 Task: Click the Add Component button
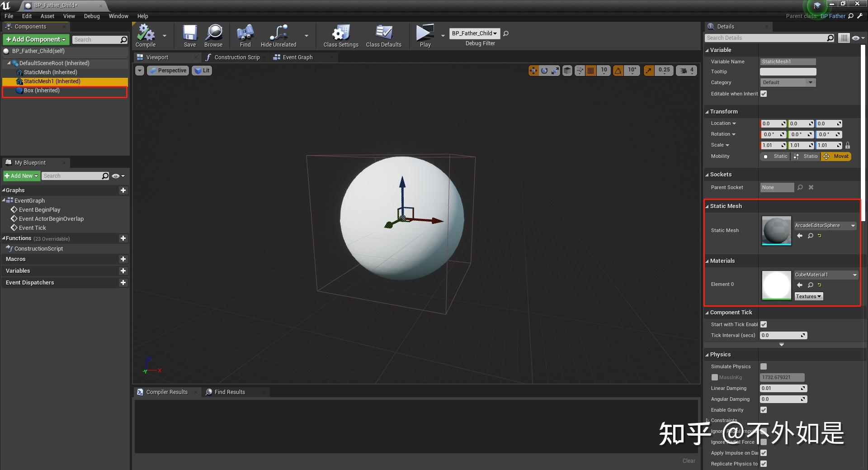point(36,39)
